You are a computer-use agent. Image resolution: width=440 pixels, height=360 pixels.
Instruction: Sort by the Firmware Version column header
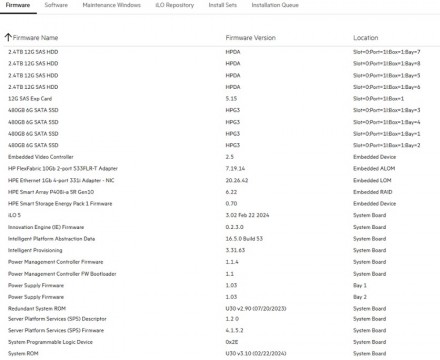251,38
